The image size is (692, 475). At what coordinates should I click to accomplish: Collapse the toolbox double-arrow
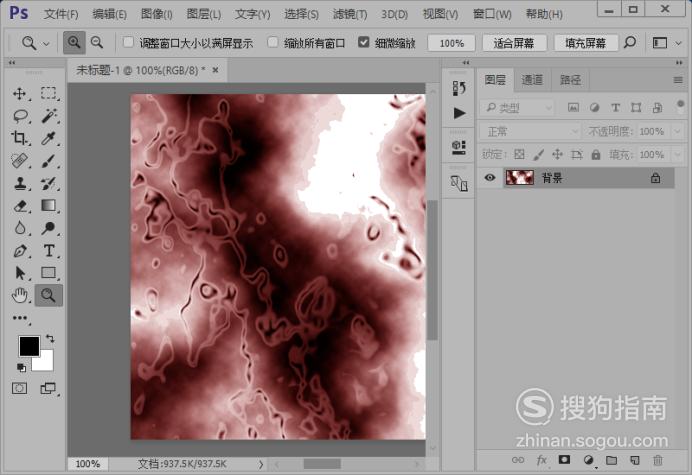(x=12, y=63)
